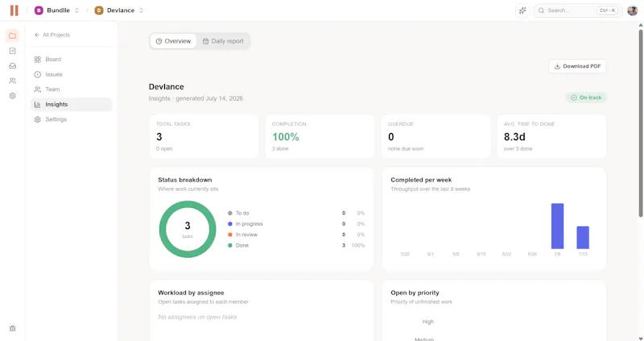The image size is (644, 341).
Task: Click the bug report icon at bottom left
Action: click(x=12, y=328)
